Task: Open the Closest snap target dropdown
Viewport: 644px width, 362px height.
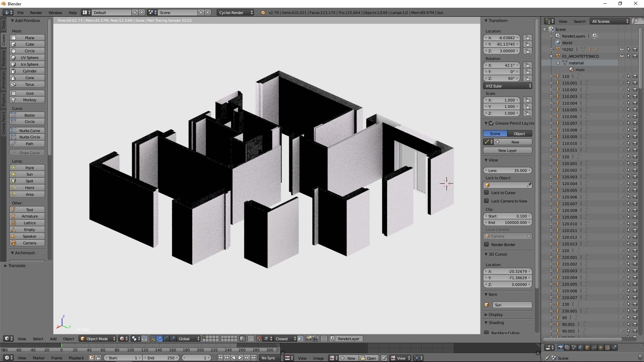Action: 285,339
